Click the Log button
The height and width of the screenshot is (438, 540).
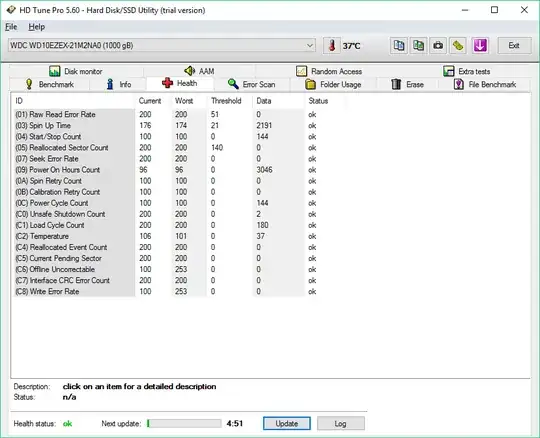coord(341,424)
